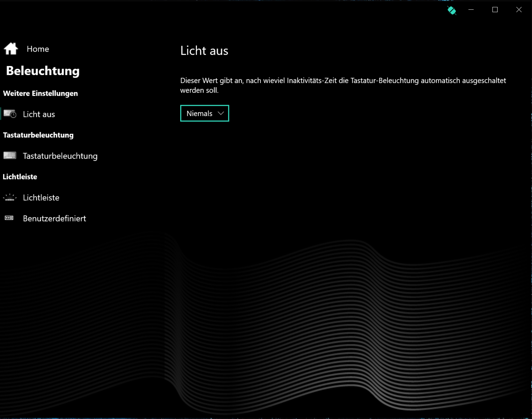Click the bold Beleuchtung heading
This screenshot has width=532, height=419.
point(43,71)
